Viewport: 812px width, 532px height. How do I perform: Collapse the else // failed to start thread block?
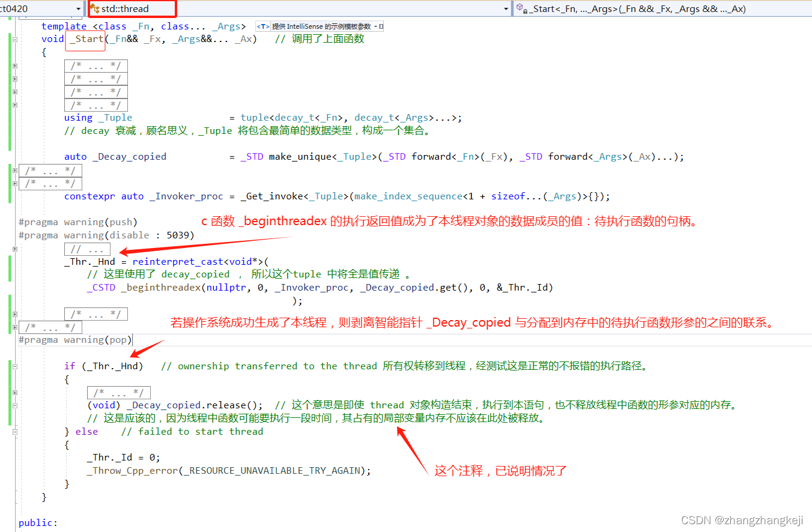[15, 431]
